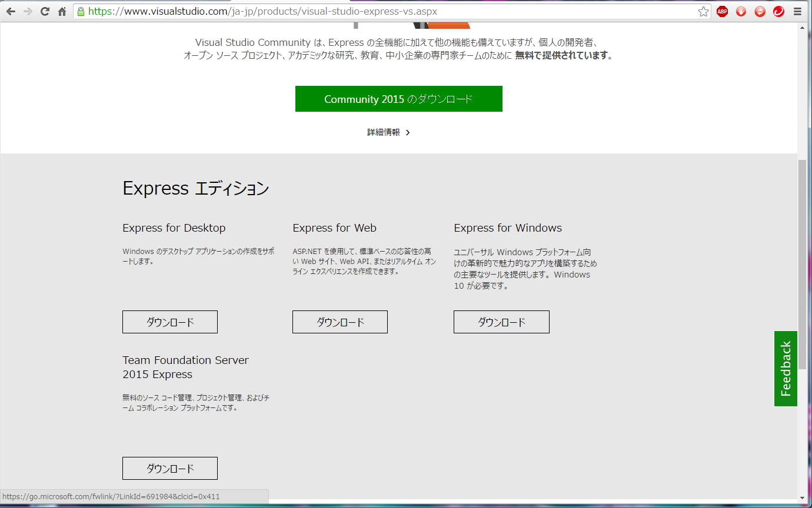This screenshot has width=812, height=508.
Task: Click the Team Foundation Server 2015 Express heading
Action: point(185,367)
